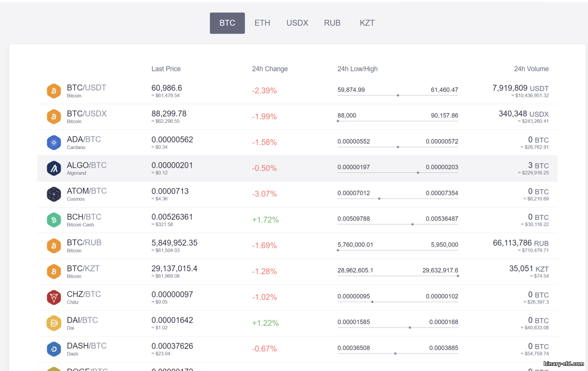The height and width of the screenshot is (371, 588).
Task: Click the 24h high value 61,460.47
Action: point(445,90)
